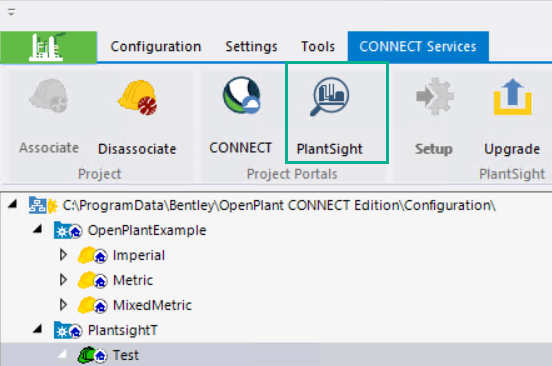Open the green File plant menu

click(x=49, y=48)
